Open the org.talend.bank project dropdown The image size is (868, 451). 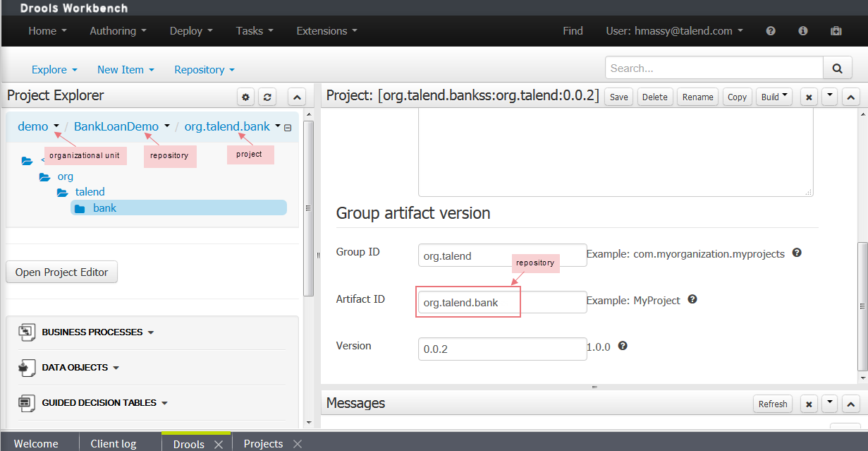click(278, 127)
